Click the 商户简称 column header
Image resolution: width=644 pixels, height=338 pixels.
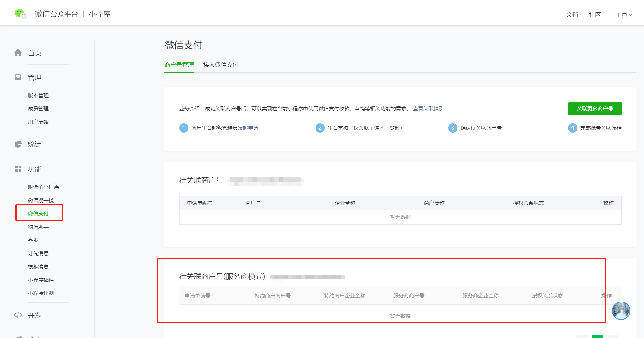click(434, 203)
